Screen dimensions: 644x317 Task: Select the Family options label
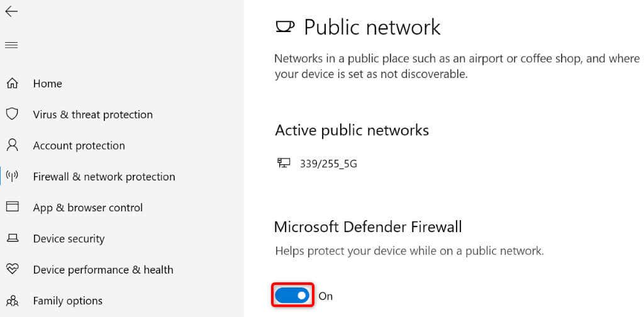click(67, 301)
